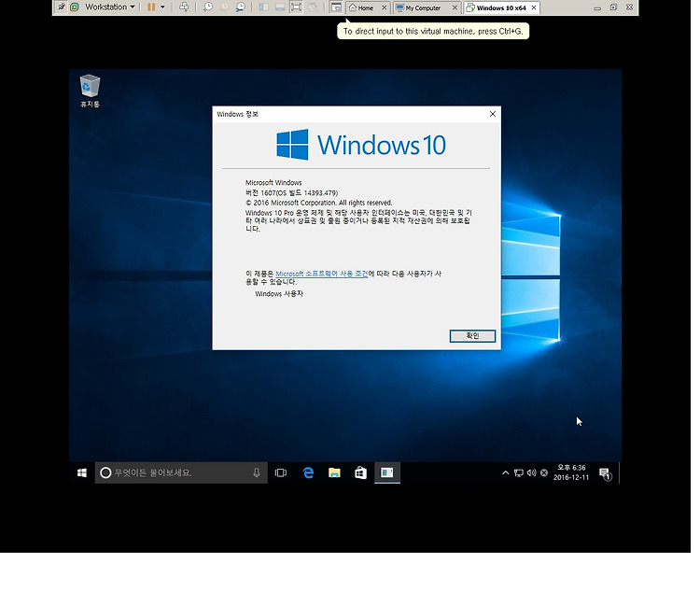
Task: Click the pin icon on VMware toolbar
Action: pyautogui.click(x=62, y=7)
